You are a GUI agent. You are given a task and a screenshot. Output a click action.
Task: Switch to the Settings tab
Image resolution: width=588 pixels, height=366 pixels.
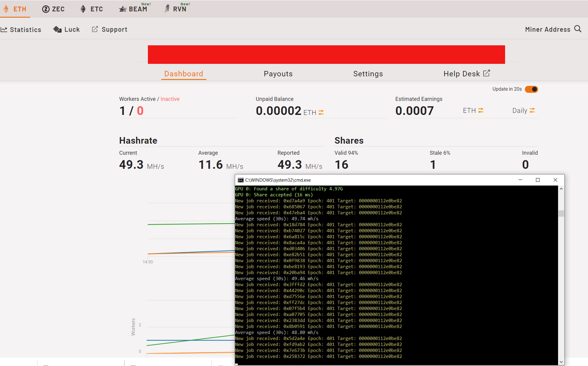(368, 74)
